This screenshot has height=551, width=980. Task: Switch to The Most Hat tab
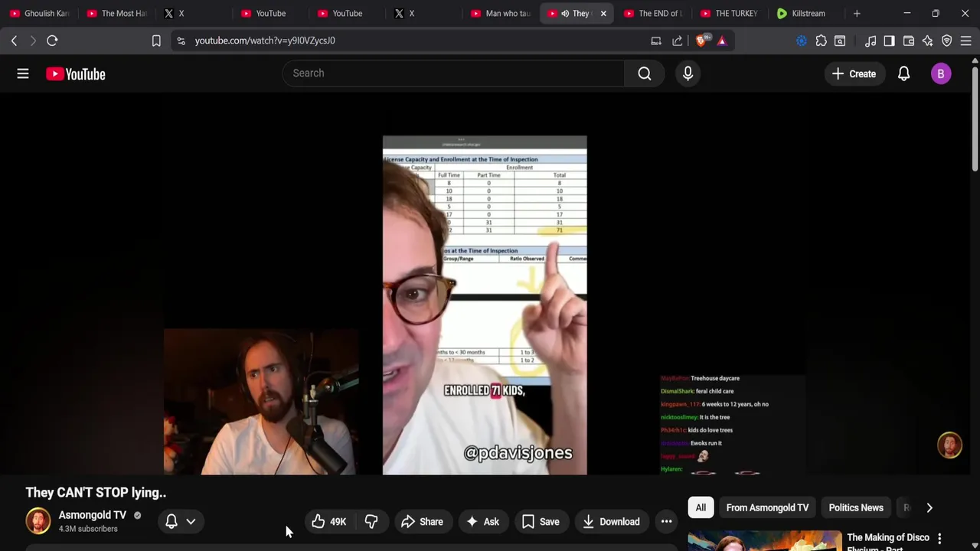coord(116,13)
